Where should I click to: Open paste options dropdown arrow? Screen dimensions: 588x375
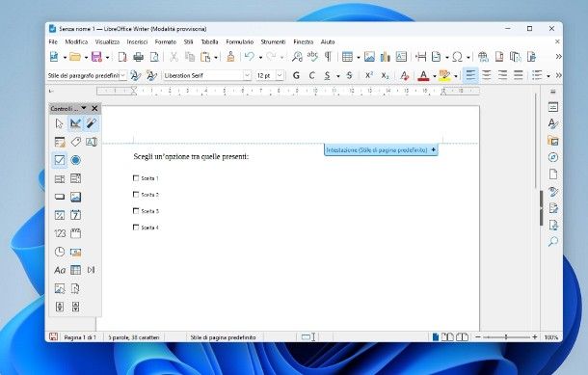point(216,57)
